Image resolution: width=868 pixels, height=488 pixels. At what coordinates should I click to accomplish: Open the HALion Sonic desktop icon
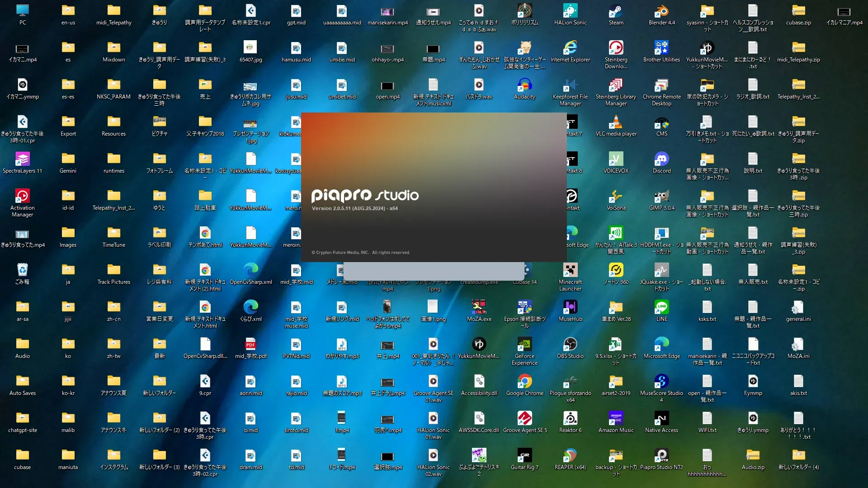tap(570, 11)
